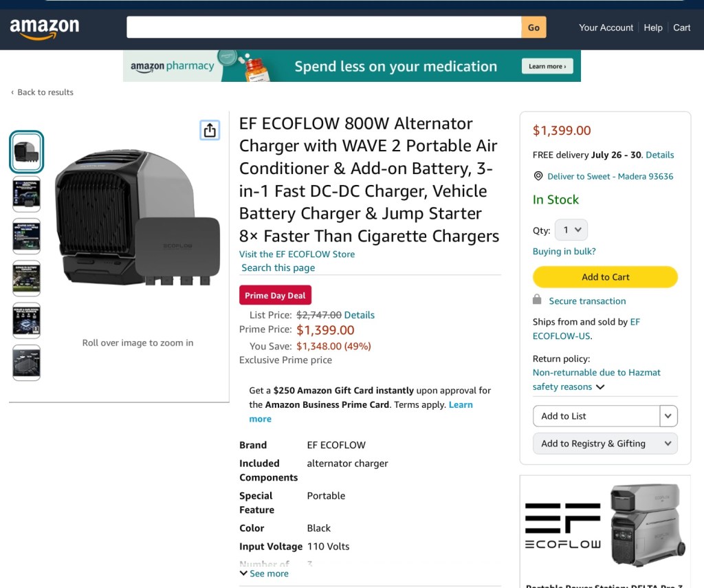The width and height of the screenshot is (704, 588).
Task: Select the second product image thumbnail
Action: click(x=27, y=194)
